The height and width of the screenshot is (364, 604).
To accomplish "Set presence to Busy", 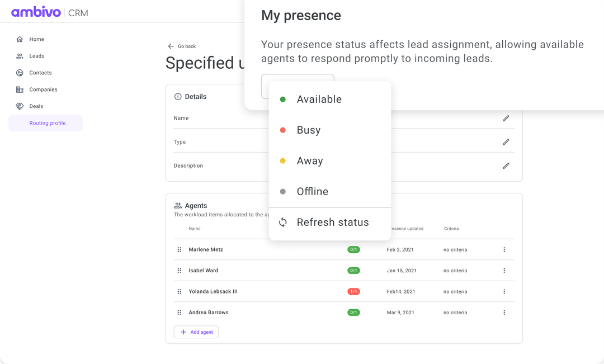I will click(308, 130).
